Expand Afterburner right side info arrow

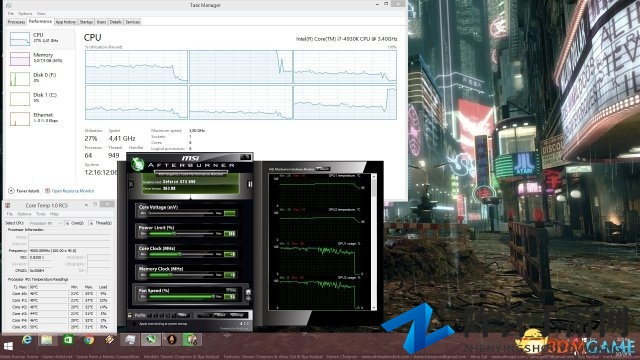[250, 184]
